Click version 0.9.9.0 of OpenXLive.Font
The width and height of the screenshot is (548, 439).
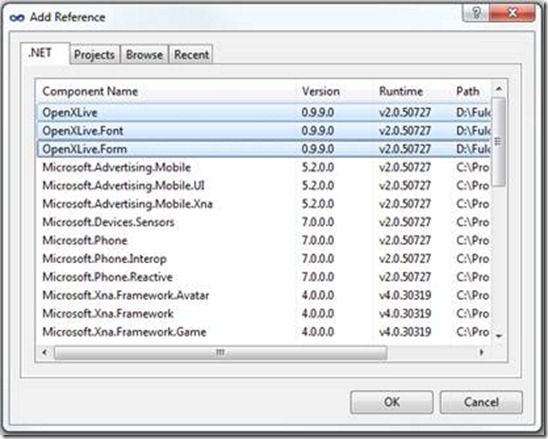318,131
